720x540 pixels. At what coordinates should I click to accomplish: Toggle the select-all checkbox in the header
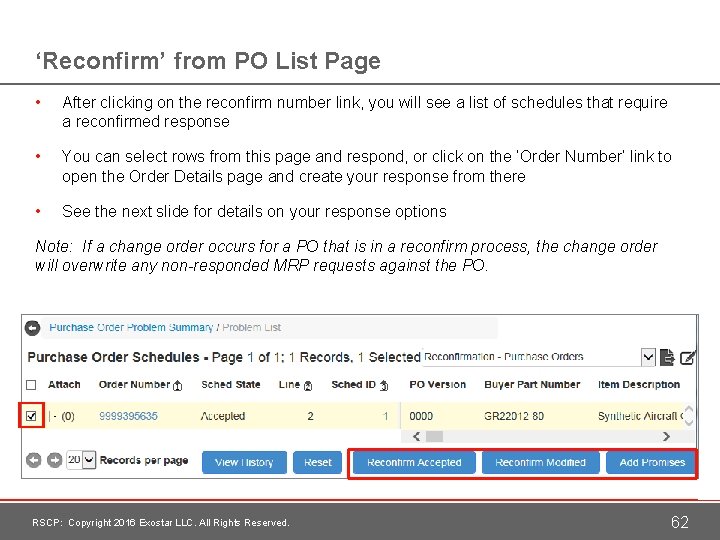pyautogui.click(x=31, y=385)
